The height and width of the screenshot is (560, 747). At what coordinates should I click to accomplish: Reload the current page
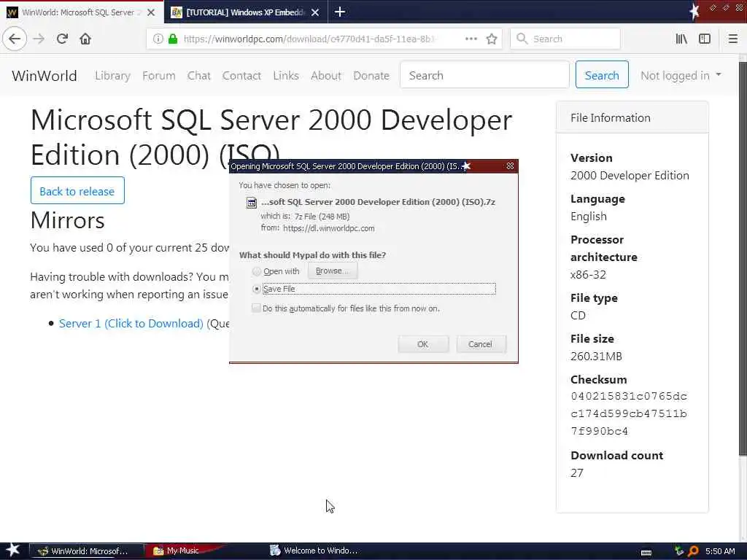(63, 39)
